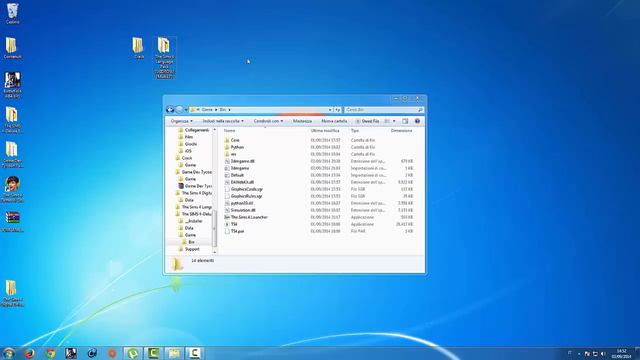Click the refresh button beside address bar
The image size is (640, 360).
point(338,110)
